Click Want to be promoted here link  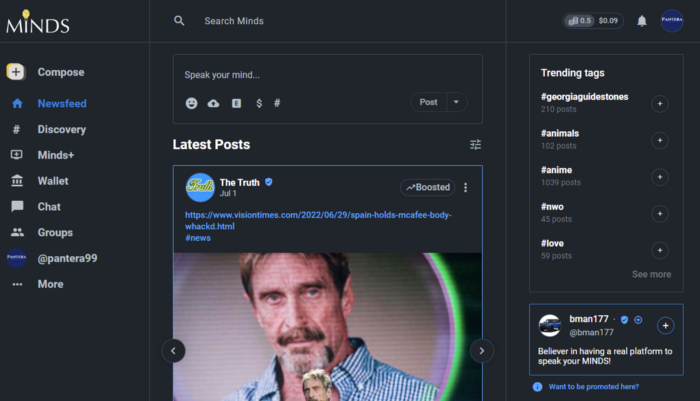click(594, 387)
